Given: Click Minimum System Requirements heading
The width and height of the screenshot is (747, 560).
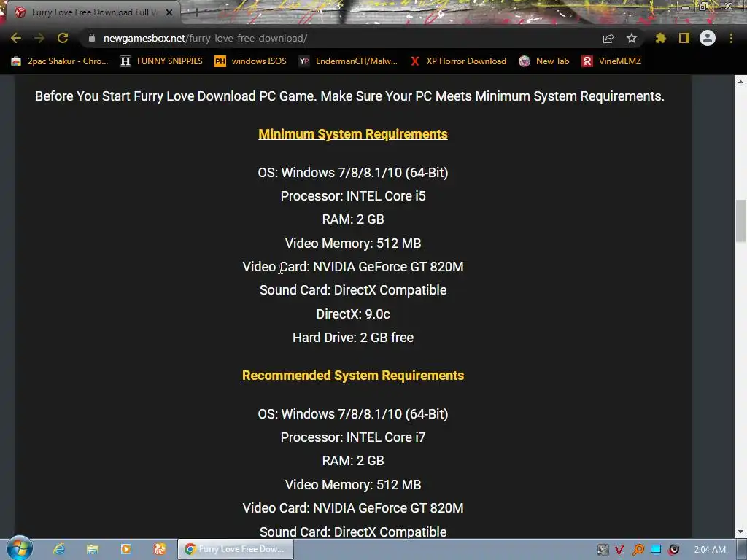Looking at the screenshot, I should [x=353, y=134].
